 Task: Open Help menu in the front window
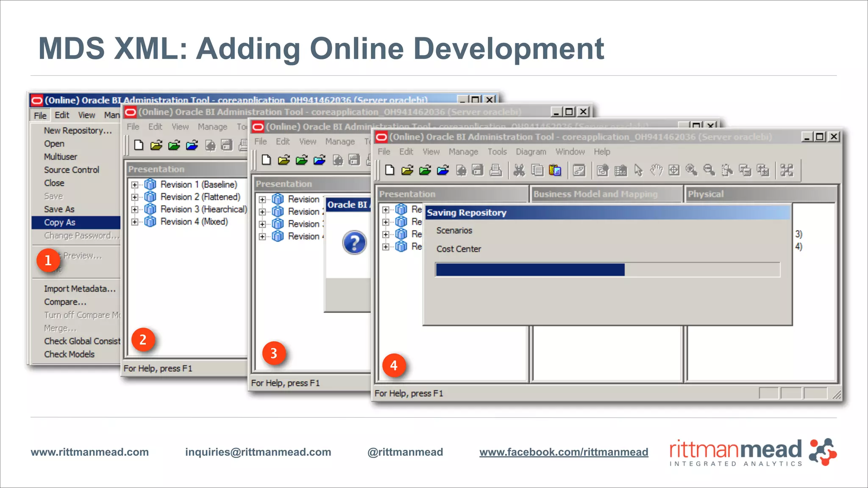click(x=602, y=152)
